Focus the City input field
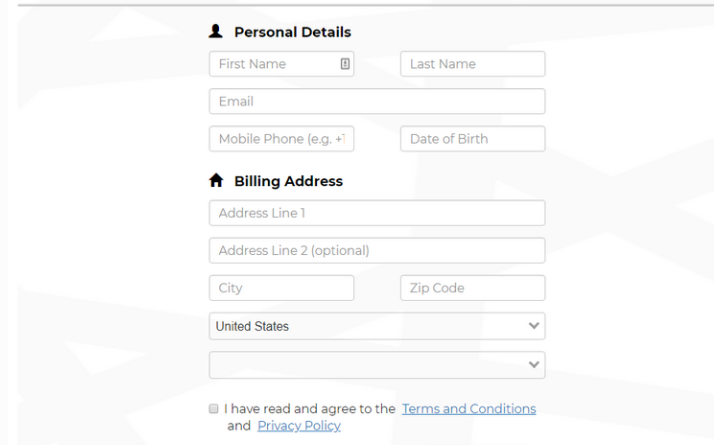 pyautogui.click(x=281, y=287)
